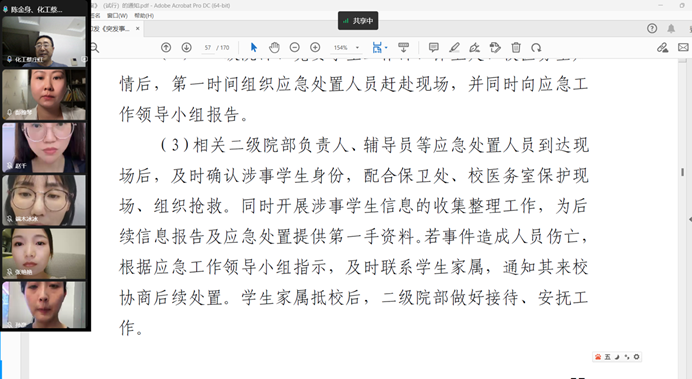Click the meeting panel header microphone icon
The image size is (692, 379).
(x=5, y=9)
